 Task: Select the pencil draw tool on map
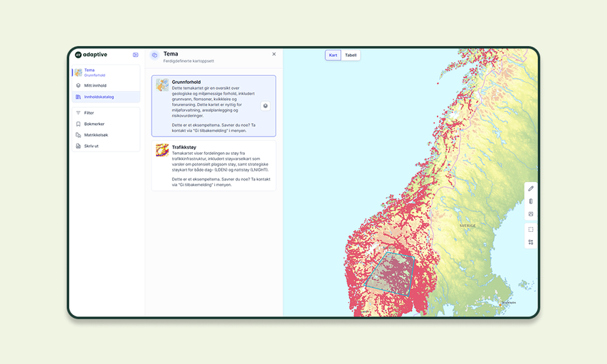pyautogui.click(x=531, y=189)
